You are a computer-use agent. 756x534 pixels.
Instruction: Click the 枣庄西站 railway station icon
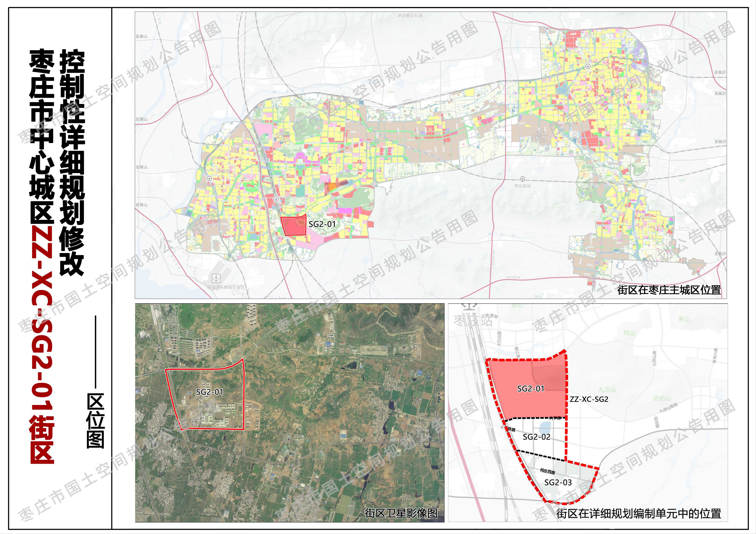(x=209, y=178)
